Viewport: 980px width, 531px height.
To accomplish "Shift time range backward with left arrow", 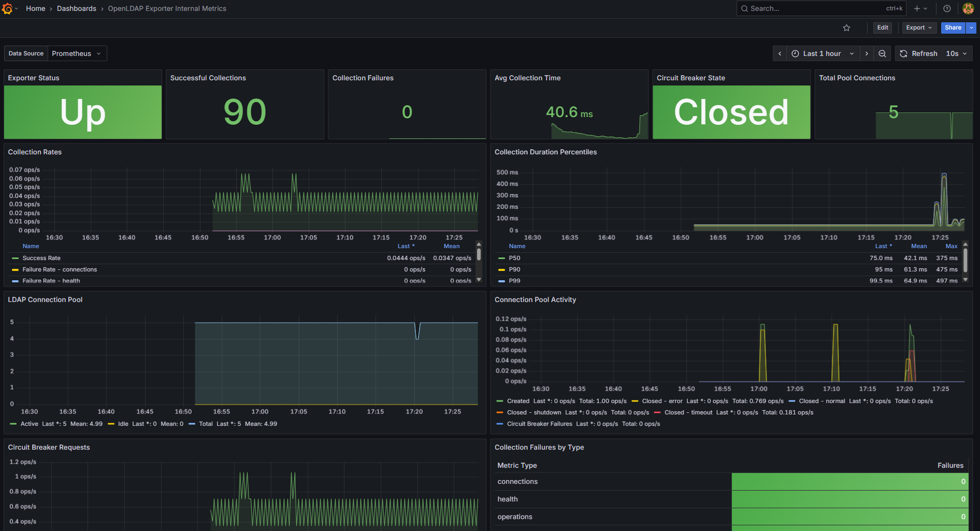I will point(780,54).
